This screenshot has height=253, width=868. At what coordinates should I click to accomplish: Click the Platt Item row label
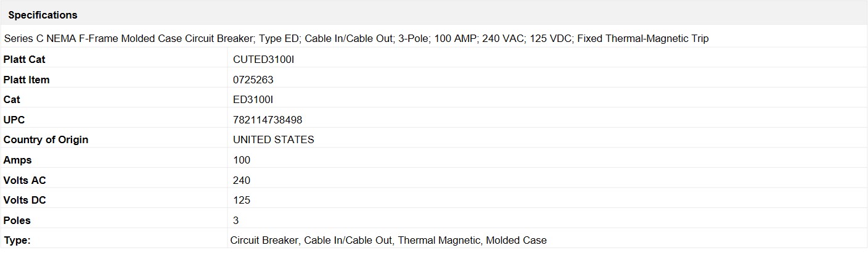point(27,80)
